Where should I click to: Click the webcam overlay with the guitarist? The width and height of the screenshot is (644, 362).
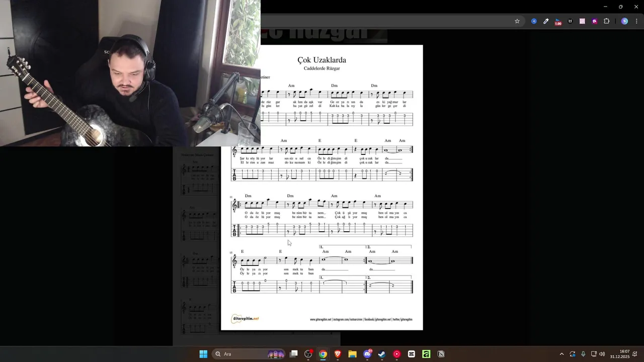(130, 73)
